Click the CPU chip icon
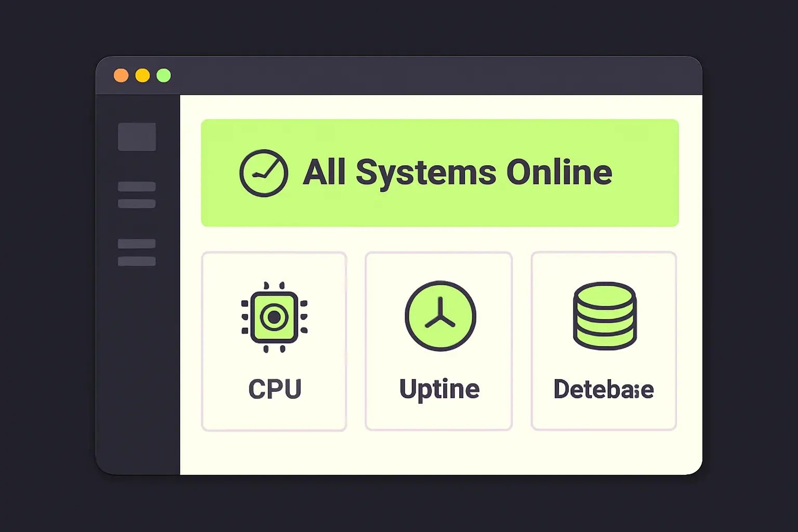798x532 pixels. (274, 317)
